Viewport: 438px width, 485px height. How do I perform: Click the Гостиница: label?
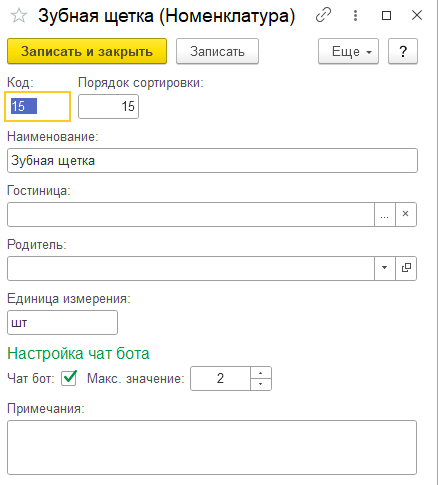(39, 191)
